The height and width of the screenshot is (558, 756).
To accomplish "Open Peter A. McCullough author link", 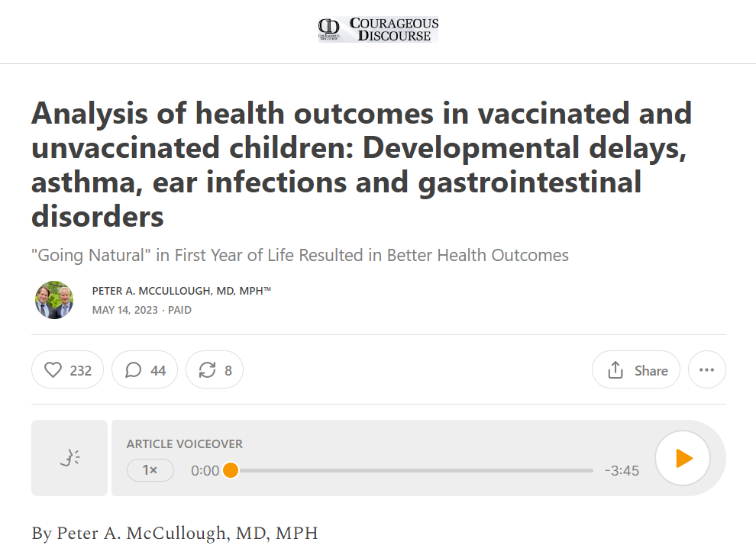I will 181,291.
